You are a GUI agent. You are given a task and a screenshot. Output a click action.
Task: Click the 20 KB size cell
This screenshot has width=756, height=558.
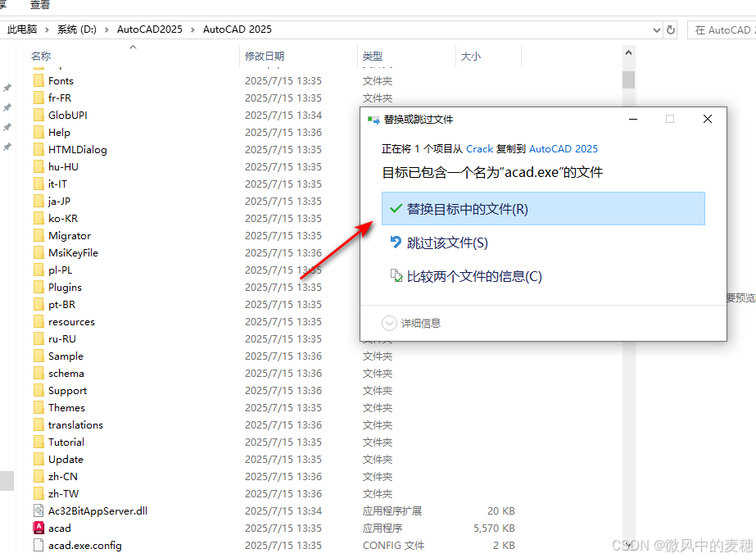tap(501, 510)
